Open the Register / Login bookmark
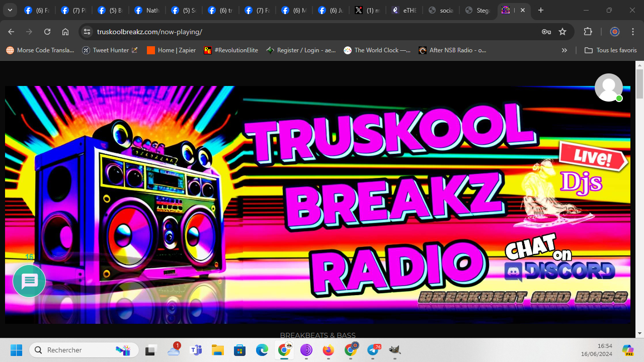The width and height of the screenshot is (644, 362). (x=301, y=50)
